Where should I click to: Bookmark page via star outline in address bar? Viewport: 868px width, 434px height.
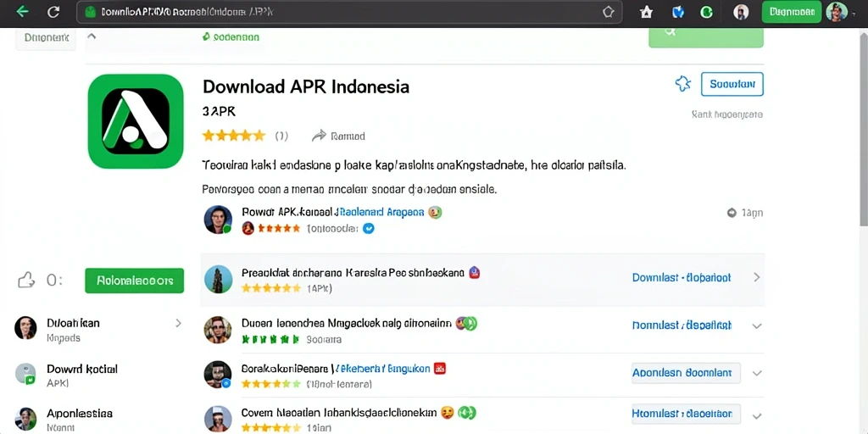(608, 12)
